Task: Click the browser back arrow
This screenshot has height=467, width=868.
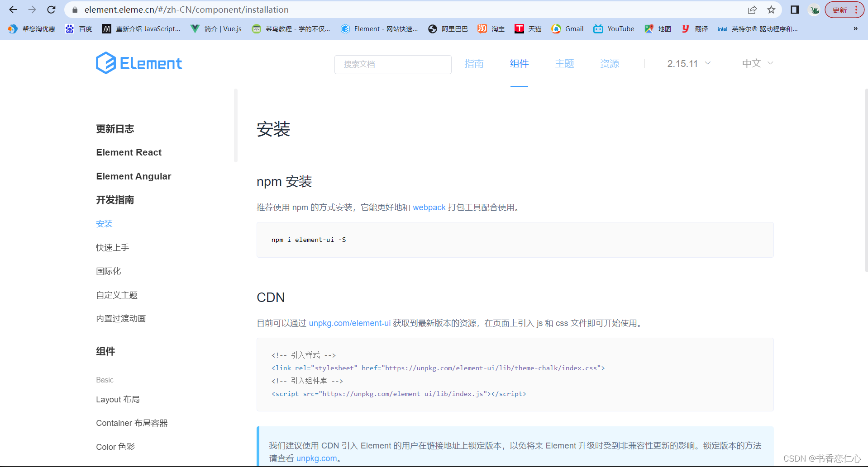Action: pyautogui.click(x=13, y=9)
